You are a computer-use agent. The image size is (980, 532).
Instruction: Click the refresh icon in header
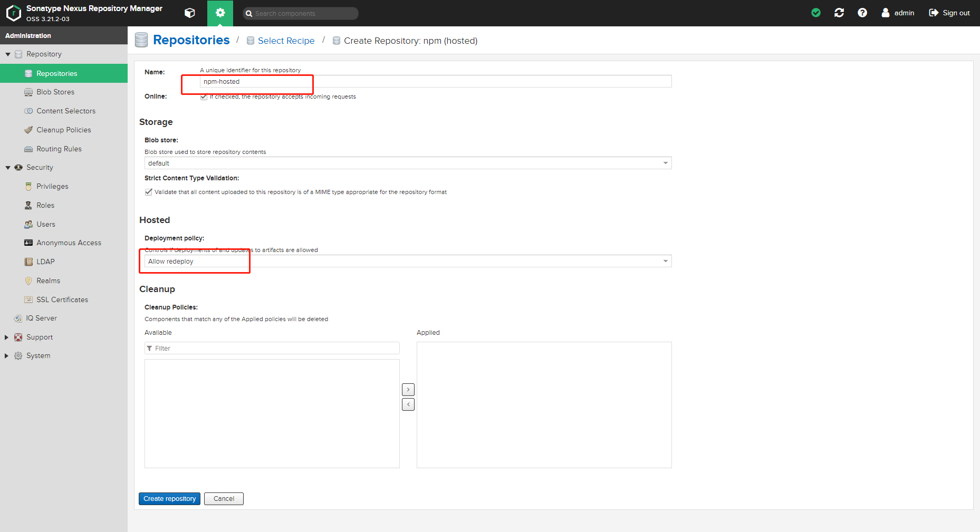pyautogui.click(x=839, y=13)
